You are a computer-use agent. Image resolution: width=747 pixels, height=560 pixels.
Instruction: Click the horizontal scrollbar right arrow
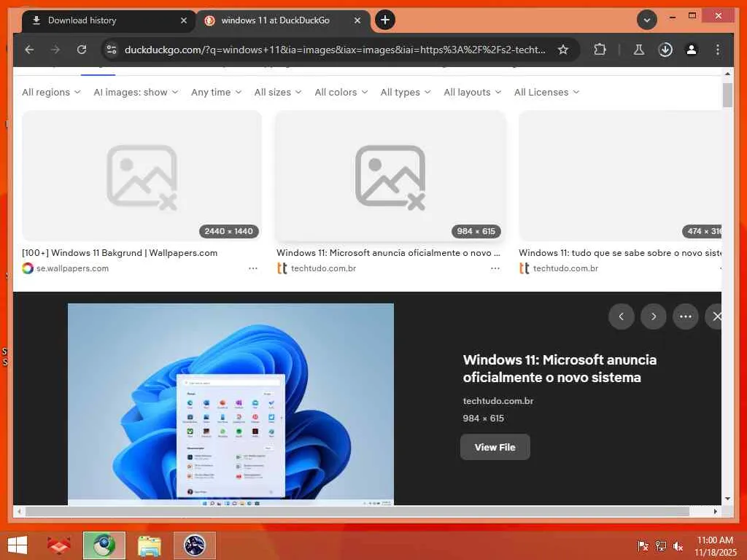(715, 511)
